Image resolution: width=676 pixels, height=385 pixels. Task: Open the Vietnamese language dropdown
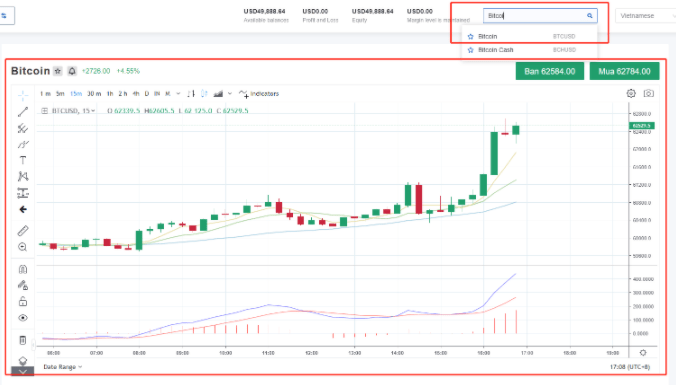[645, 16]
